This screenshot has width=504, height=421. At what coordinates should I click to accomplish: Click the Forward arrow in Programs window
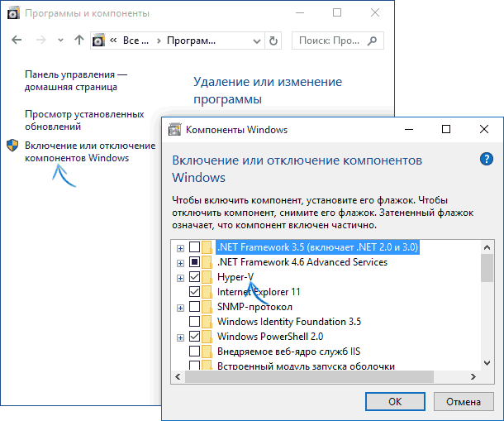40,40
